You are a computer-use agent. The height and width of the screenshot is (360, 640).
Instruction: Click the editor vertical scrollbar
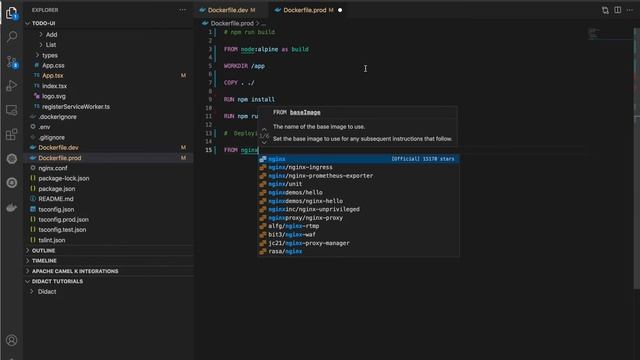[637, 159]
